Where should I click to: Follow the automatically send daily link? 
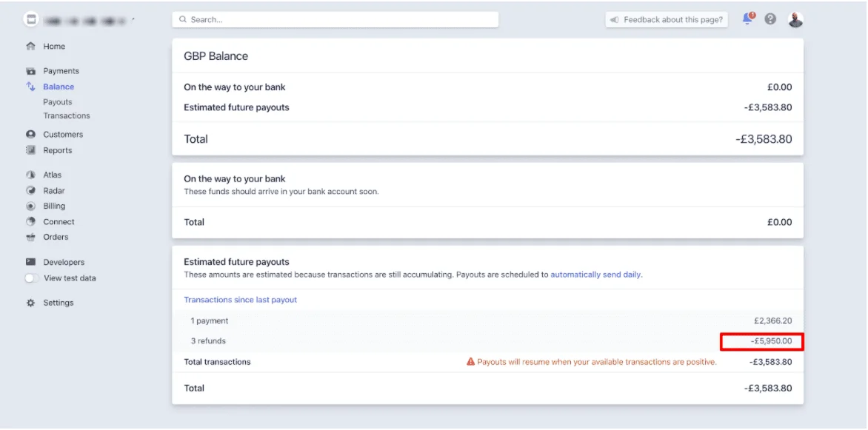595,275
